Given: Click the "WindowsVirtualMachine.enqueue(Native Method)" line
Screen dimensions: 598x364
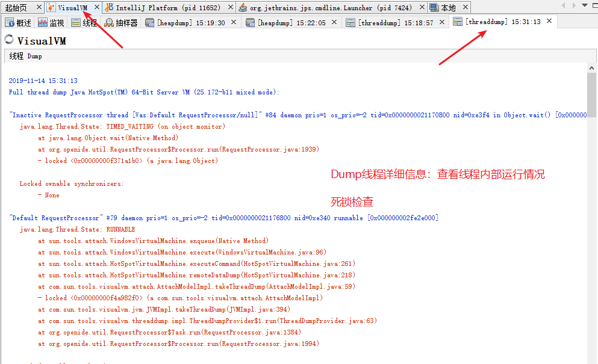Looking at the screenshot, I should (x=154, y=241).
